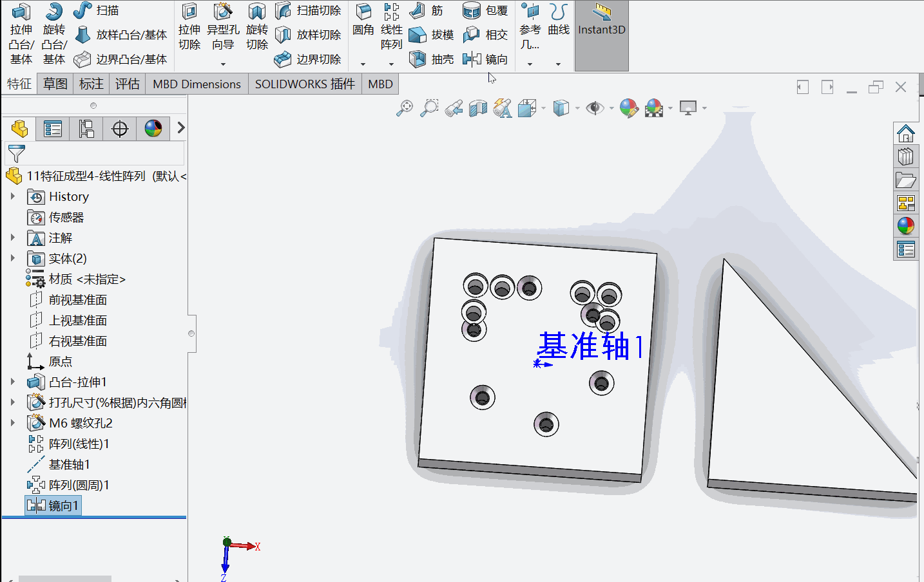Screen dimensions: 924x582
Task: Expand the 注解 (Annotations) node
Action: [12, 238]
